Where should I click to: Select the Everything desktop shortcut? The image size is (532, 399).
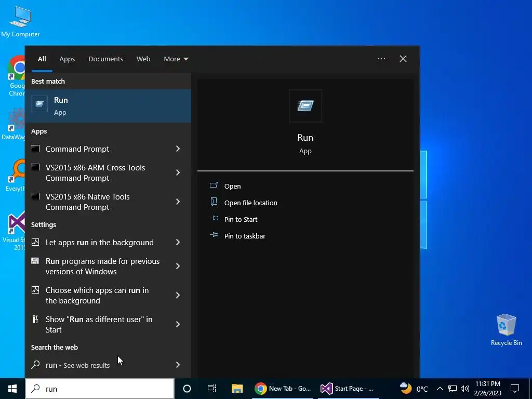pyautogui.click(x=15, y=175)
